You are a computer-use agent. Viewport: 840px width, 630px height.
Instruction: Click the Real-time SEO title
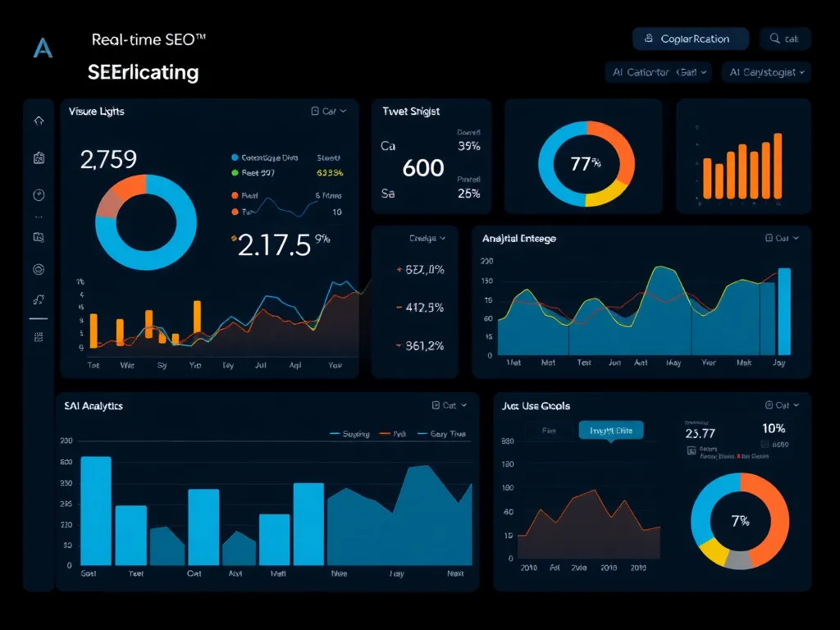(x=148, y=39)
